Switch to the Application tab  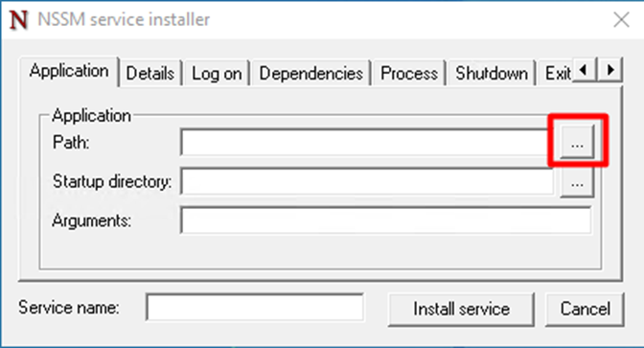click(69, 72)
